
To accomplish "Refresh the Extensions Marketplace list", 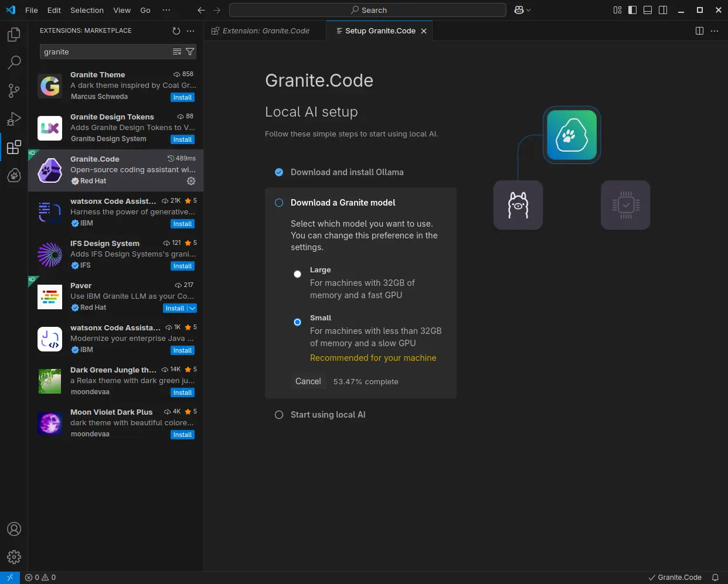I will (176, 31).
